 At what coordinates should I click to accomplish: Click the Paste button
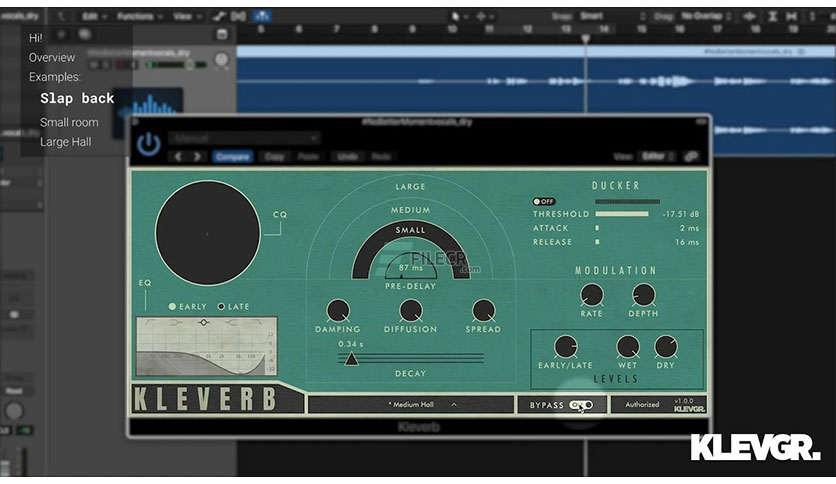tap(308, 156)
